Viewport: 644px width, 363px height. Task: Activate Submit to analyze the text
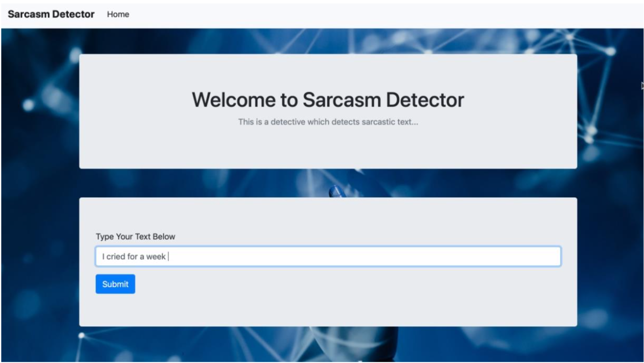click(115, 284)
